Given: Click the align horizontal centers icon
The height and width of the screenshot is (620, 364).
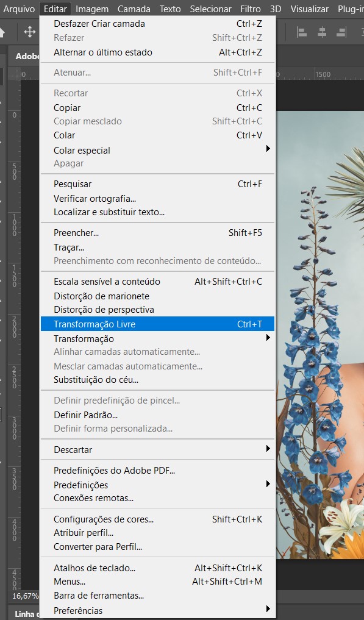Looking at the screenshot, I should coord(322,32).
